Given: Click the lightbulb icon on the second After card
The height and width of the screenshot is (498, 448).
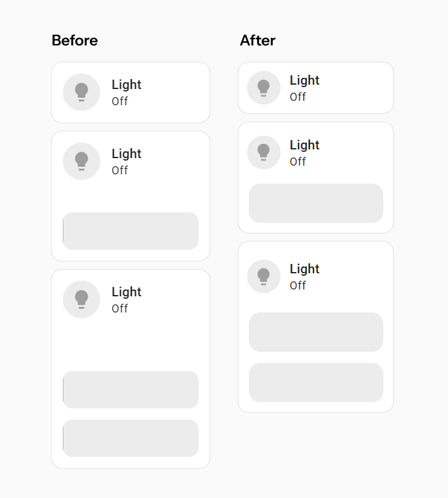Looking at the screenshot, I should [264, 152].
